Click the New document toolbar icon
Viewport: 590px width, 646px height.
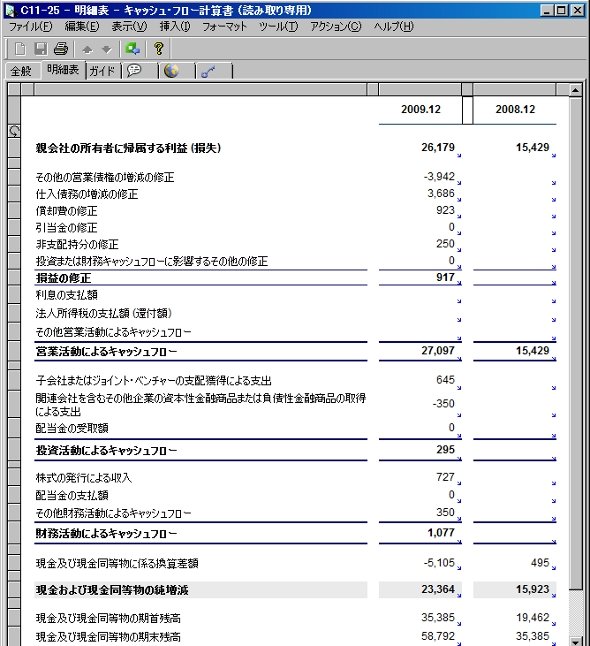pos(20,49)
